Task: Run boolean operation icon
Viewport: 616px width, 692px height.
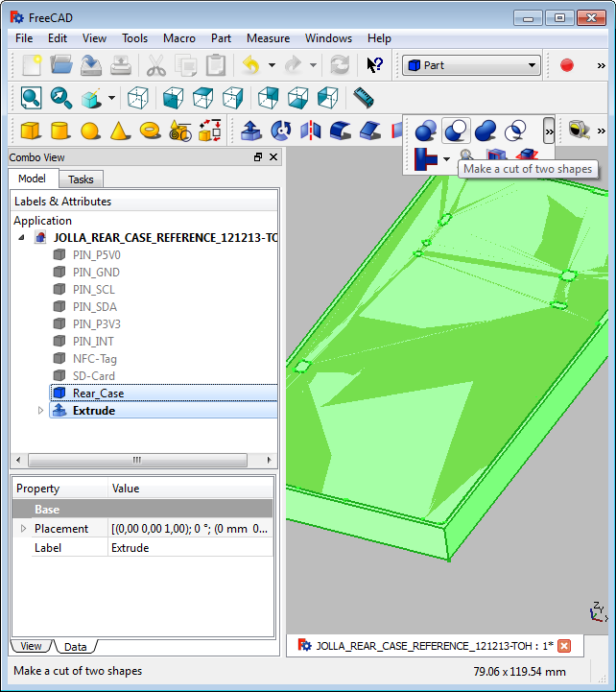Action: (x=426, y=131)
